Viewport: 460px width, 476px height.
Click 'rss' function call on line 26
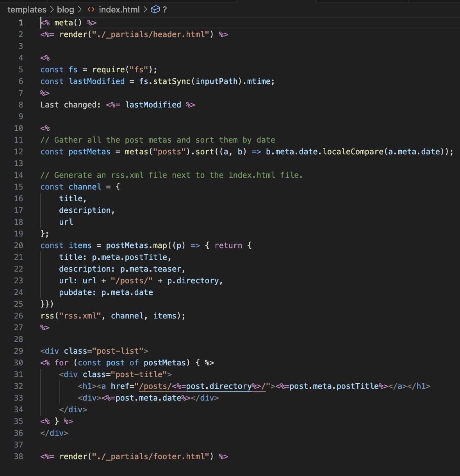47,316
